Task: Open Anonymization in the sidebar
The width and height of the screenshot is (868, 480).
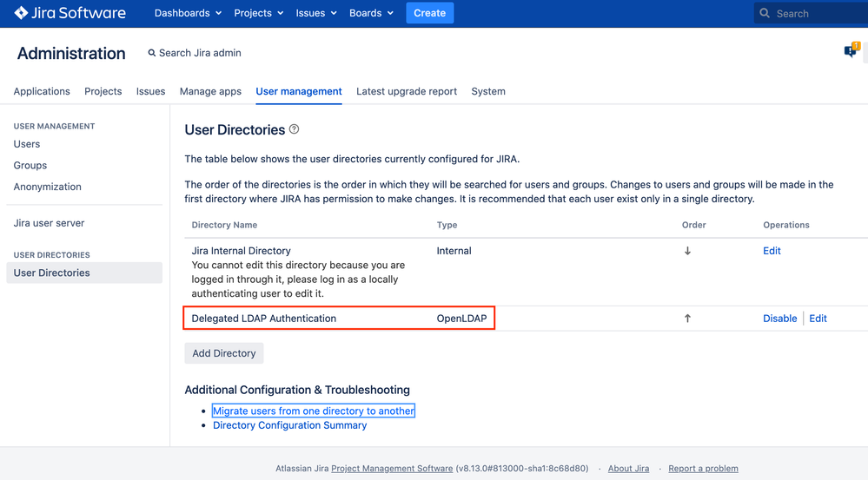Action: 47,187
